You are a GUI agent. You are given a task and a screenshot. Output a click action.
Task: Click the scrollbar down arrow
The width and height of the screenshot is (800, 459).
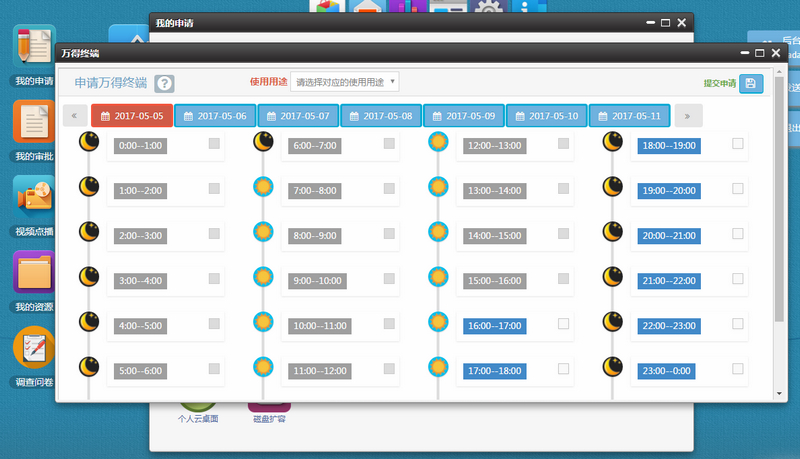point(779,394)
